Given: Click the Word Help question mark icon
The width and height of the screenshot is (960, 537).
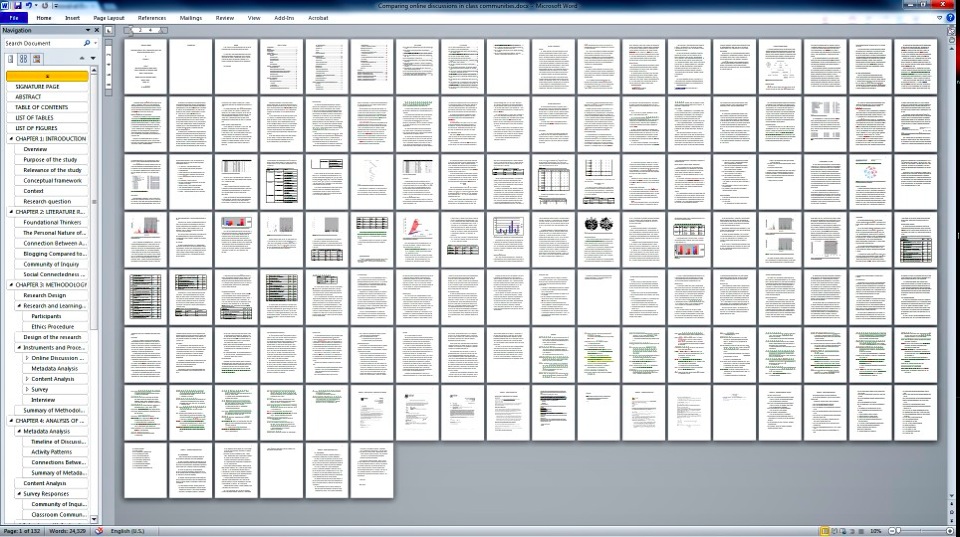Looking at the screenshot, I should [950, 18].
